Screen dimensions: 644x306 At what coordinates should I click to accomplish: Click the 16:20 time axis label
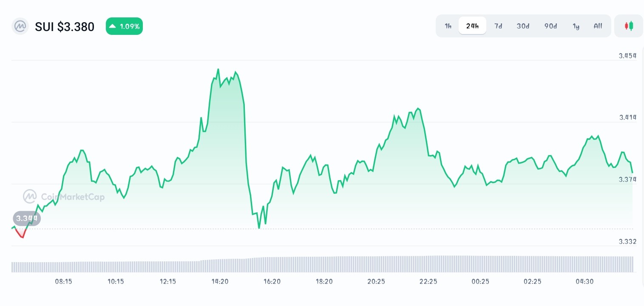[272, 281]
